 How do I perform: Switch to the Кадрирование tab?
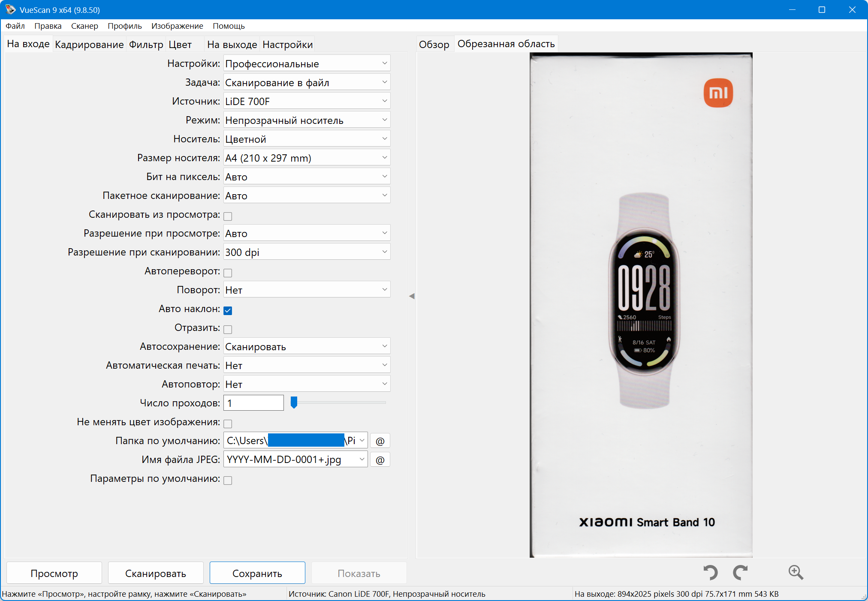89,45
